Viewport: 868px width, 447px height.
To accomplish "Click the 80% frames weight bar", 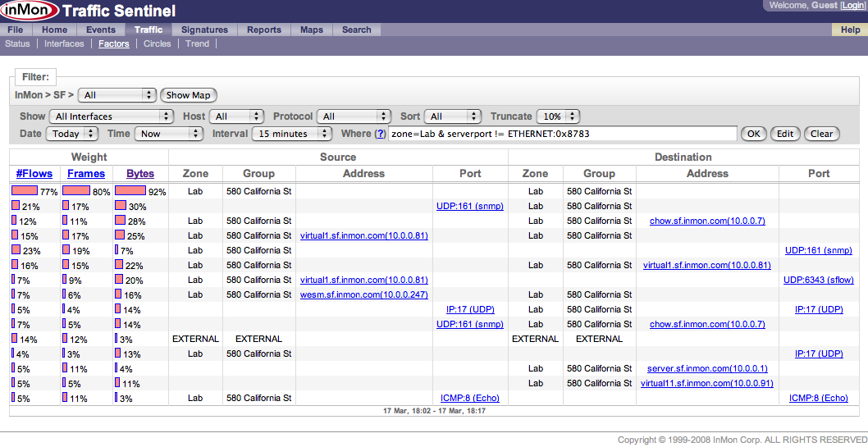I will [x=76, y=191].
